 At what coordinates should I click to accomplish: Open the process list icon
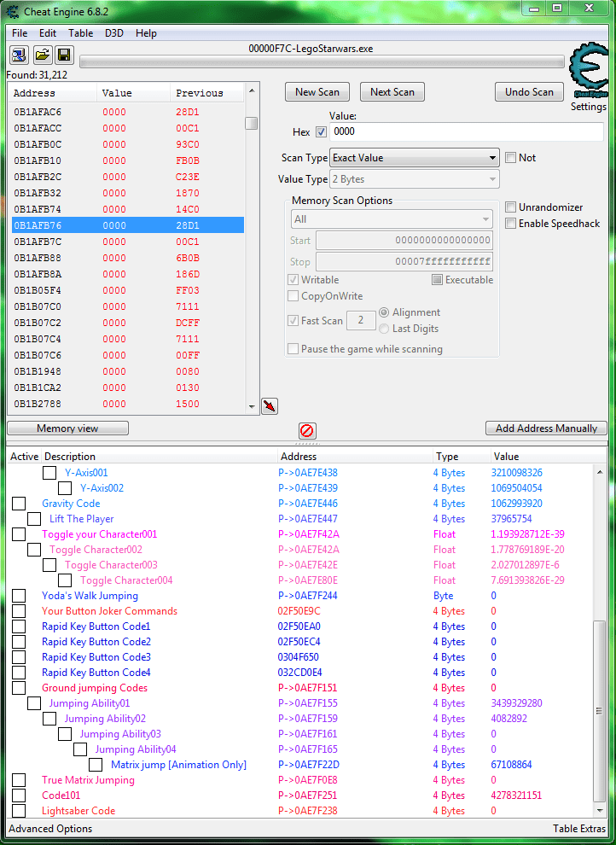coord(19,55)
